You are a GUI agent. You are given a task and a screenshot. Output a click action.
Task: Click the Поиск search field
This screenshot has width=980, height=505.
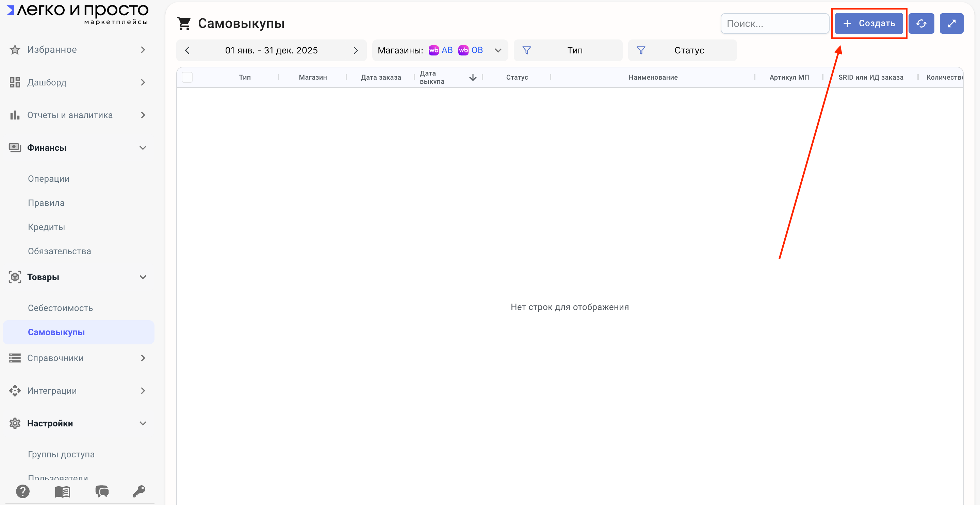774,23
